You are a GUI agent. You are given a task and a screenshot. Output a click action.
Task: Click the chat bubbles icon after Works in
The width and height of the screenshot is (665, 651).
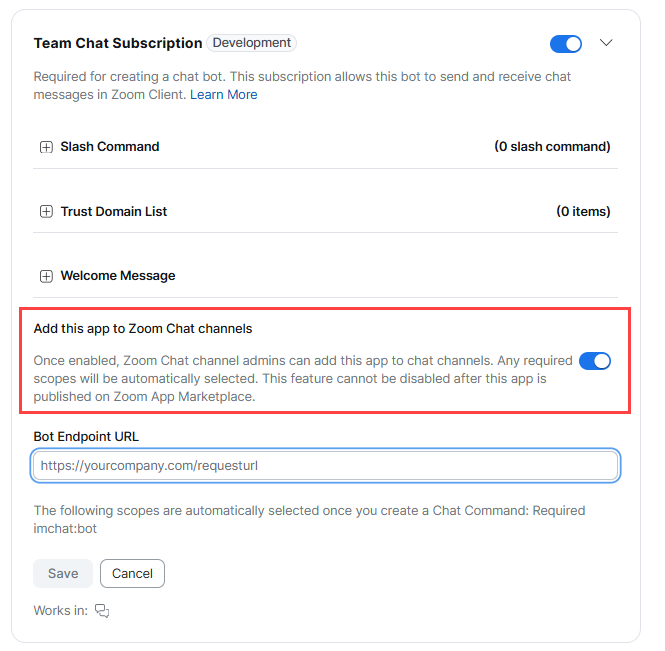102,611
